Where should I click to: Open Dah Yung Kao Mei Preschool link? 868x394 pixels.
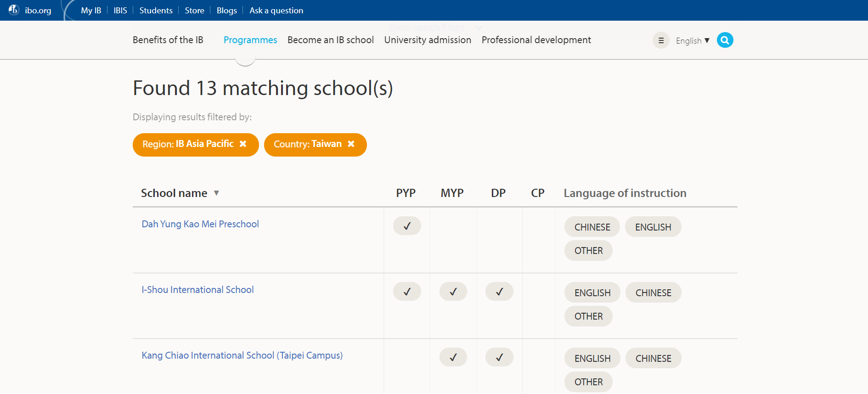tap(200, 224)
